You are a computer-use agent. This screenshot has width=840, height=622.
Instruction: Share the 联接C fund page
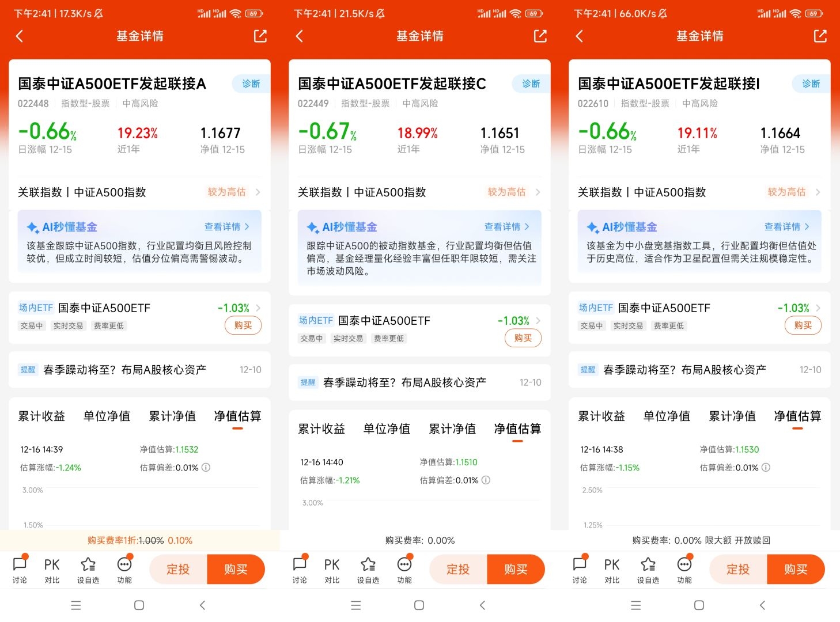coord(540,36)
